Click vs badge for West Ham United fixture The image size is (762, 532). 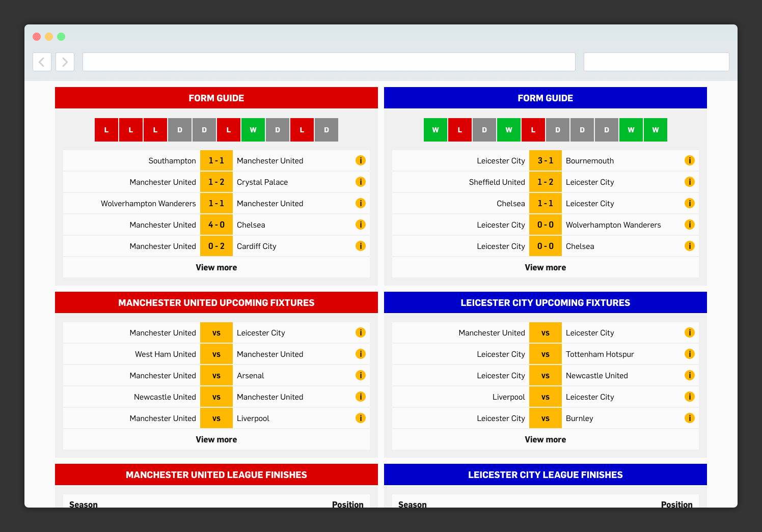pyautogui.click(x=216, y=354)
